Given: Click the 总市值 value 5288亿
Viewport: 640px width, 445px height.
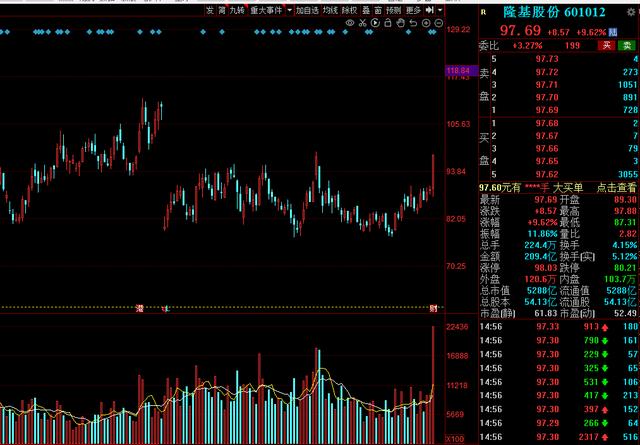Looking at the screenshot, I should tap(541, 291).
